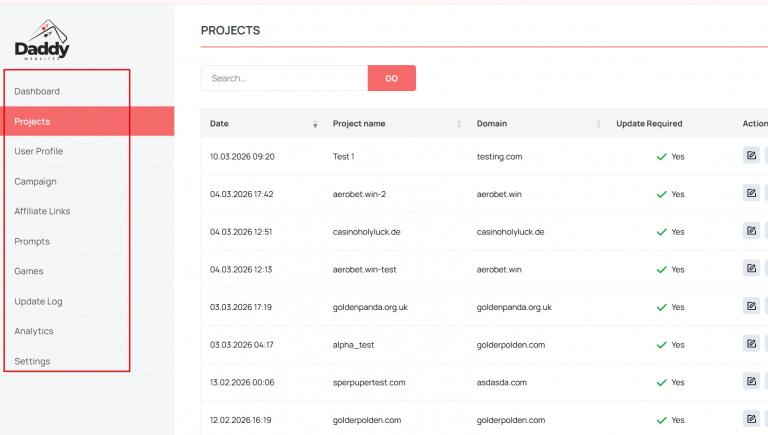Click date 10.03.2026 09:20
This screenshot has width=768, height=435.
pyautogui.click(x=242, y=157)
